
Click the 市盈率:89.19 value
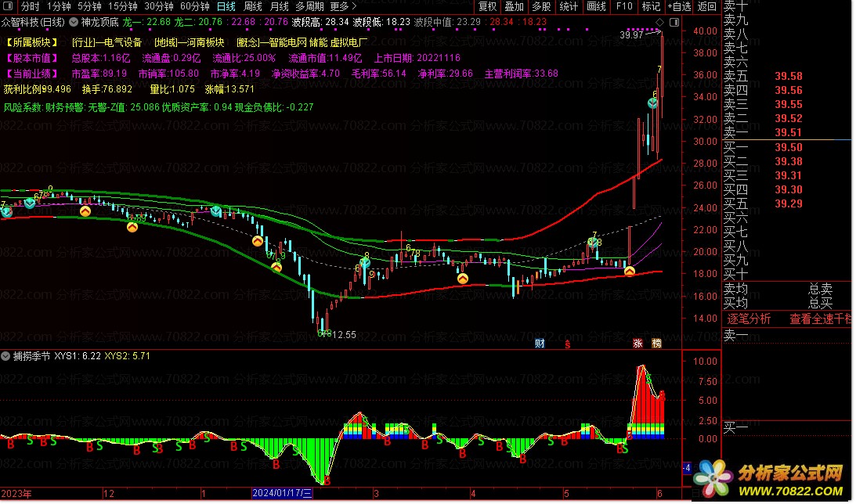(x=99, y=74)
